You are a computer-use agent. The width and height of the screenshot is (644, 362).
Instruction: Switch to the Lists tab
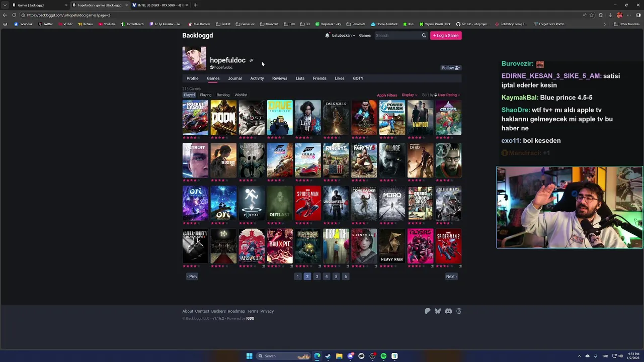[x=300, y=78]
